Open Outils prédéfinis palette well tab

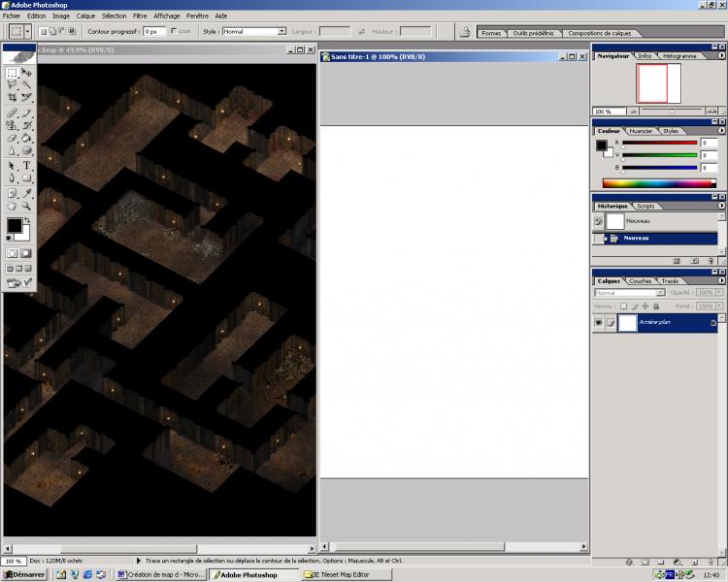[x=533, y=33]
